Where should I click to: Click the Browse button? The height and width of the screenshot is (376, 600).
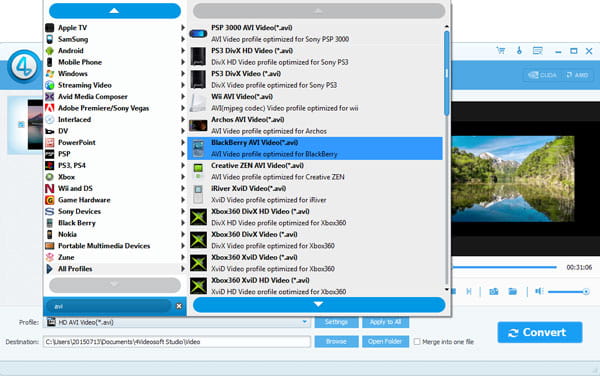336,341
